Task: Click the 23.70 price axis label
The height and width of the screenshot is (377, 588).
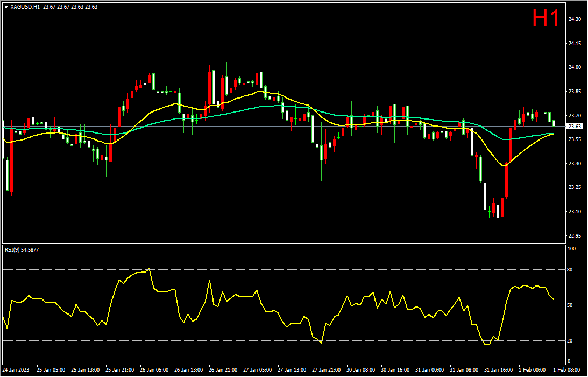Action: click(575, 116)
